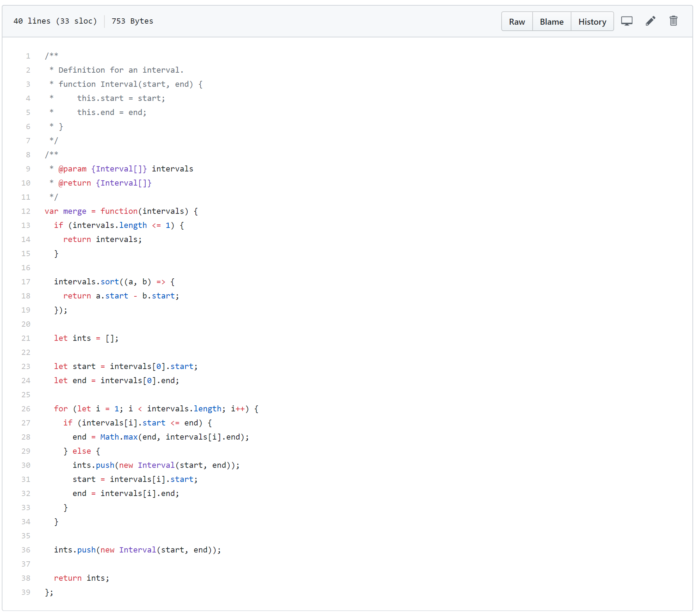Click '753 Bytes' file size text
Image resolution: width=697 pixels, height=616 pixels.
(132, 21)
